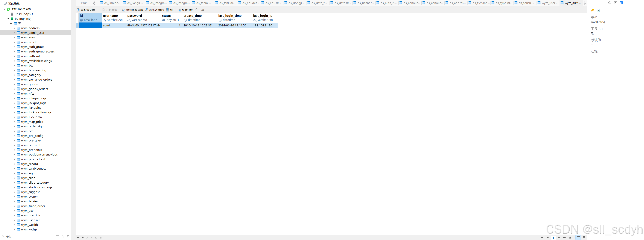
Task: Collapse the bd4nqn45ej database
Action: tap(8, 19)
